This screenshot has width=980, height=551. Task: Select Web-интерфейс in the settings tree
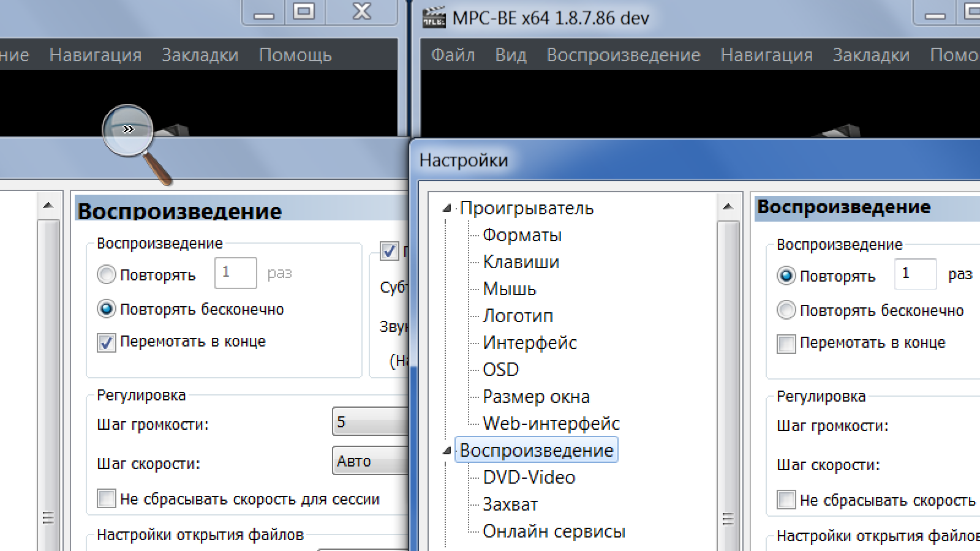(x=551, y=424)
